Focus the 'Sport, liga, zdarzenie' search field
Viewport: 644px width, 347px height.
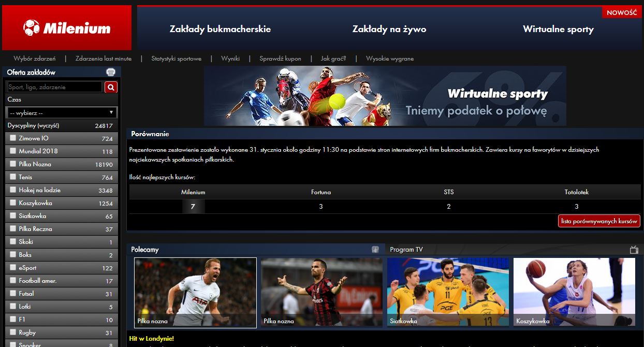click(x=54, y=87)
